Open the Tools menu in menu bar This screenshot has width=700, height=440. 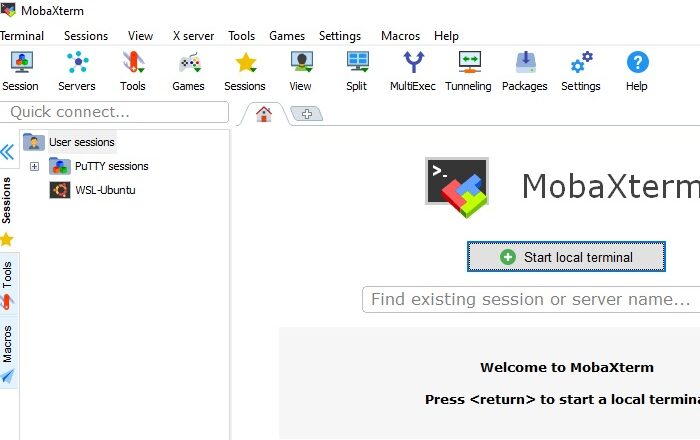click(x=242, y=36)
